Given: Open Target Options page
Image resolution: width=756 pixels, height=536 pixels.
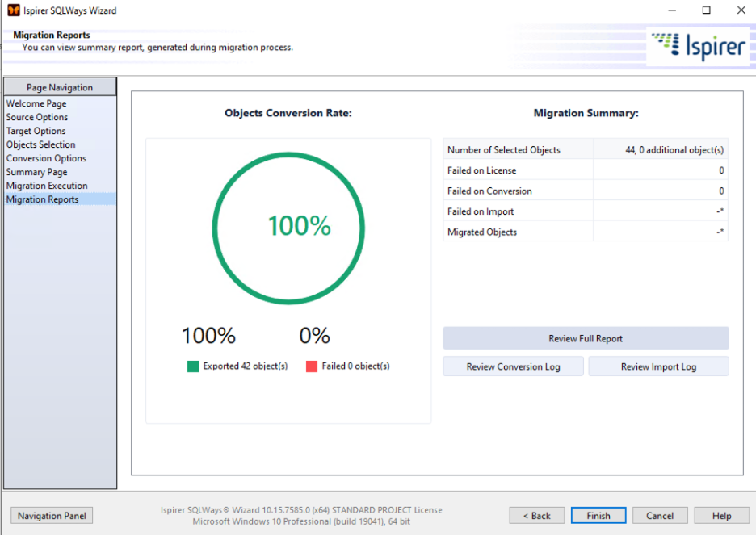Looking at the screenshot, I should click(35, 131).
